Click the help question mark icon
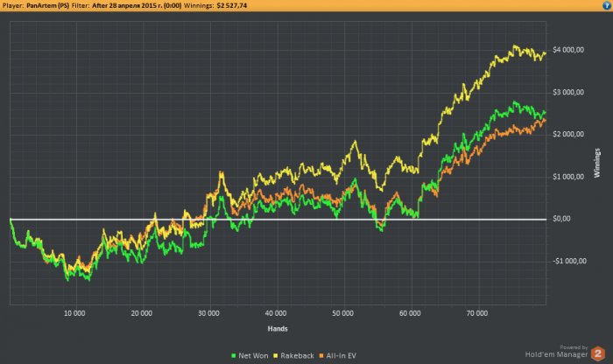Image resolution: width=613 pixels, height=364 pixels. point(603,5)
